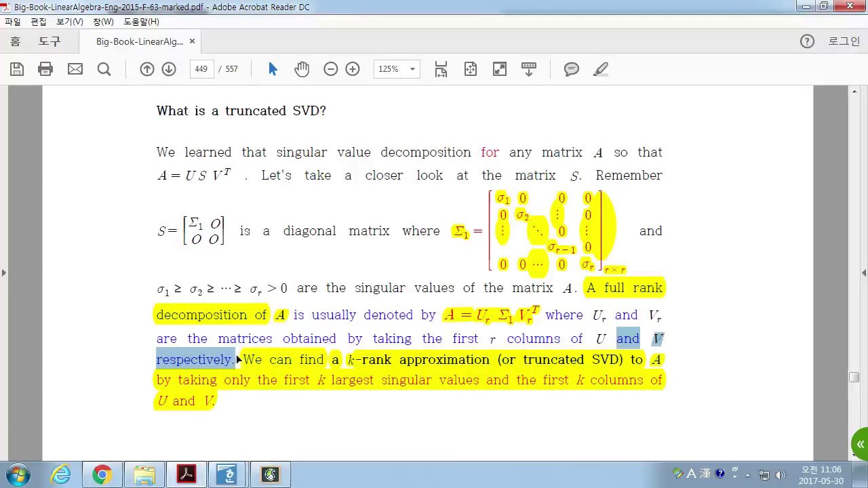Click the blue IME help icon
Image resolution: width=868 pixels, height=488 pixels.
click(x=720, y=473)
